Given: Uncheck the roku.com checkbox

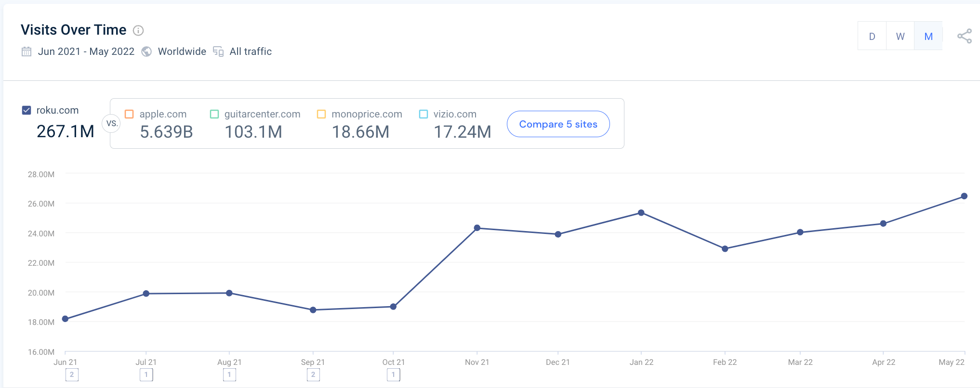Looking at the screenshot, I should click(26, 110).
